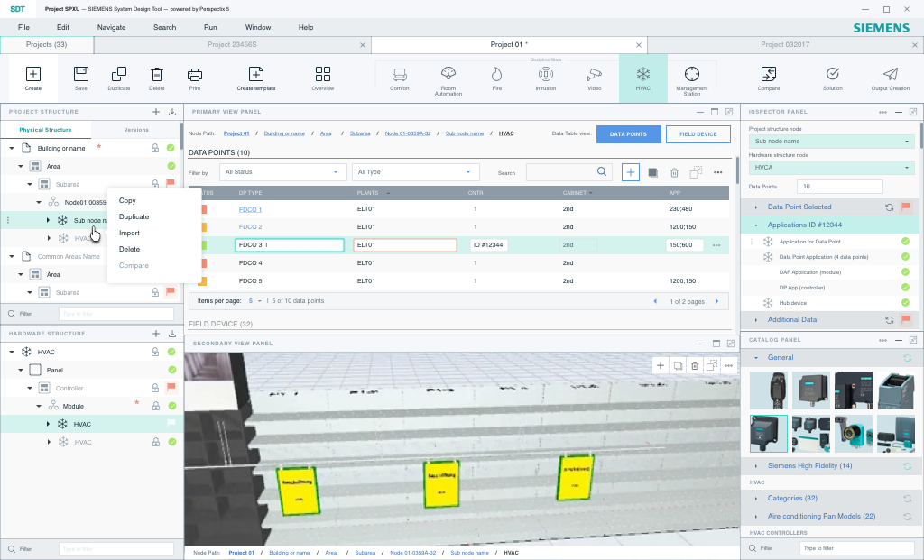Viewport: 924px width, 560px height.
Task: Click the plus icon in secondary view toolbar
Action: click(661, 366)
